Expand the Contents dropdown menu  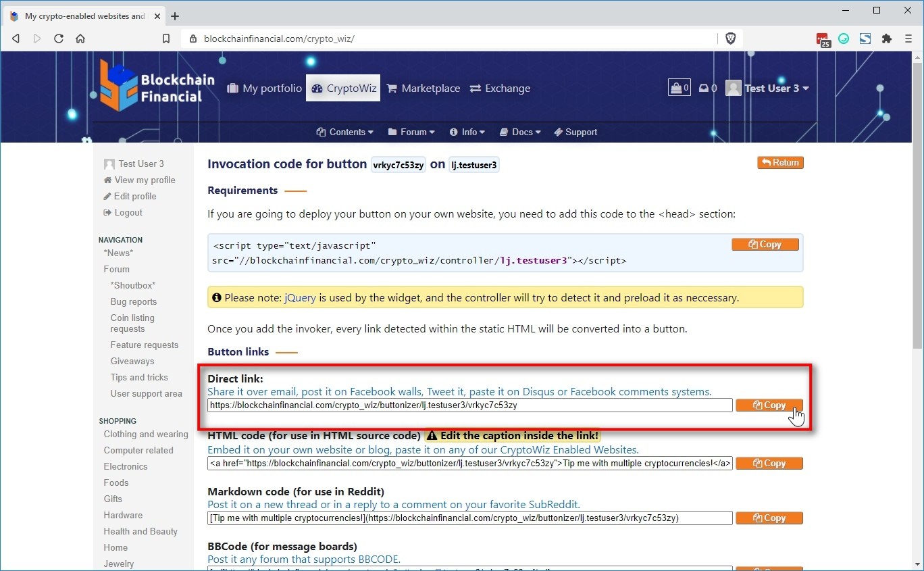click(x=345, y=132)
